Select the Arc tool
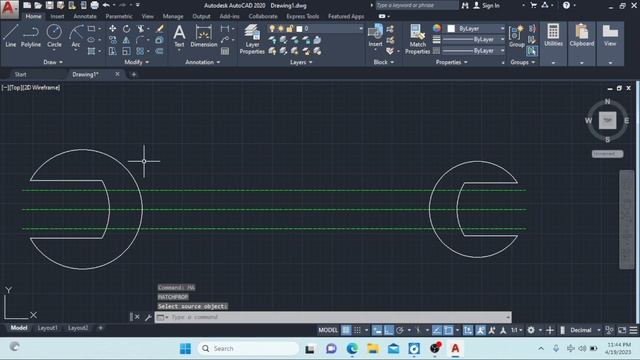The width and height of the screenshot is (640, 360). [76, 36]
